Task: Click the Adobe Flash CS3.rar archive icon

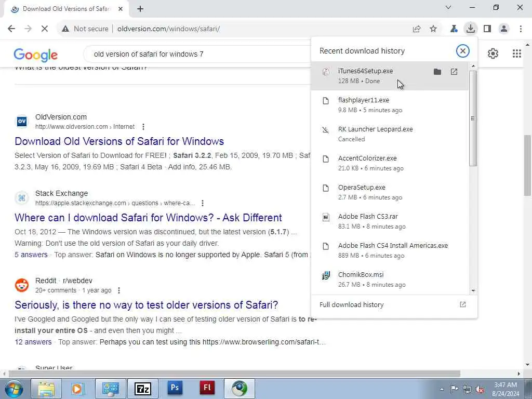Action: point(326,217)
